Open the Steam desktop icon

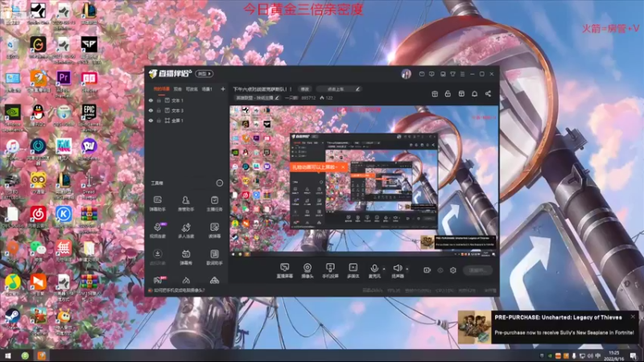[12, 319]
